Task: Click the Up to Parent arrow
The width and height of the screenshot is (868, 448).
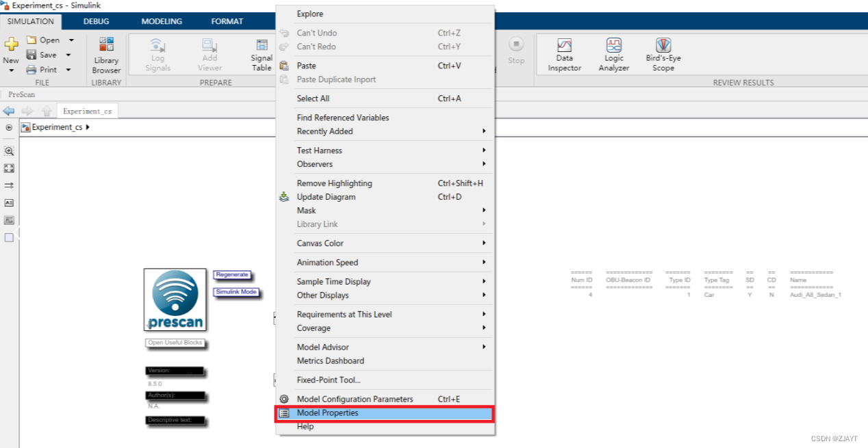Action: click(x=46, y=111)
